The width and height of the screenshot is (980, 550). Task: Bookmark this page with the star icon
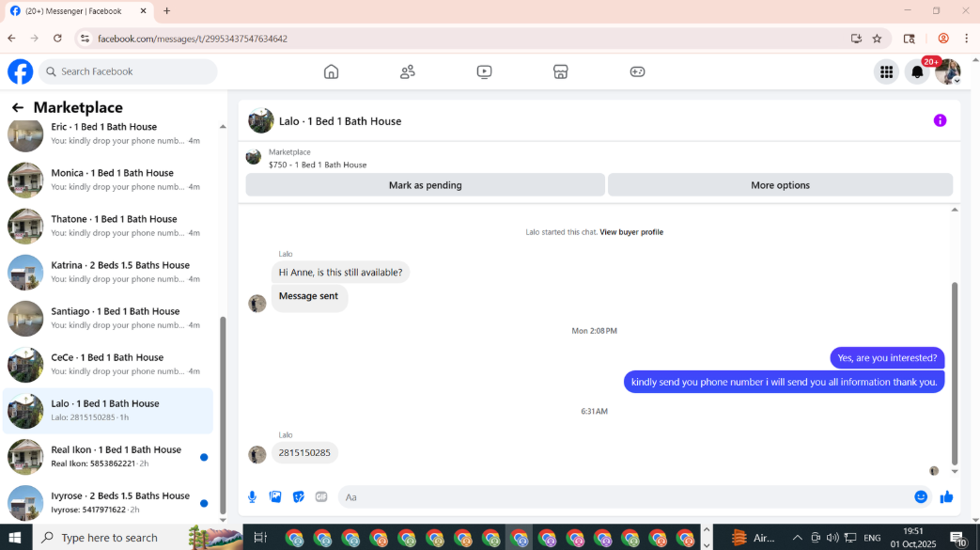pyautogui.click(x=877, y=39)
